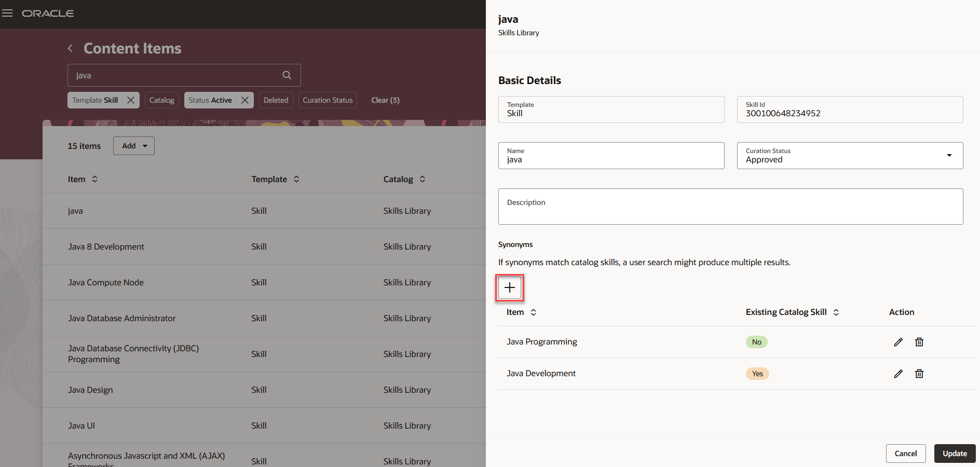
Task: Click the Description text area
Action: 731,207
